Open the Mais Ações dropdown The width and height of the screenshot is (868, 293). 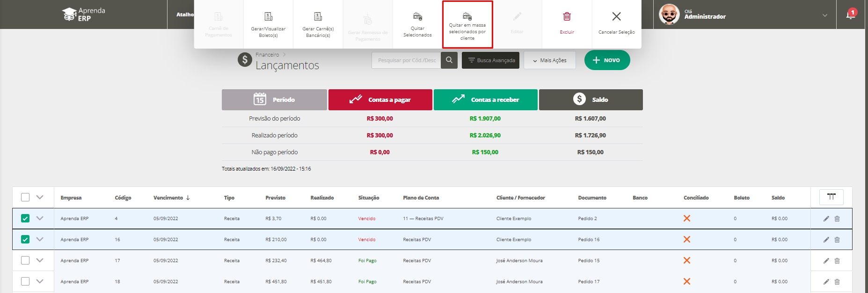[x=549, y=60]
